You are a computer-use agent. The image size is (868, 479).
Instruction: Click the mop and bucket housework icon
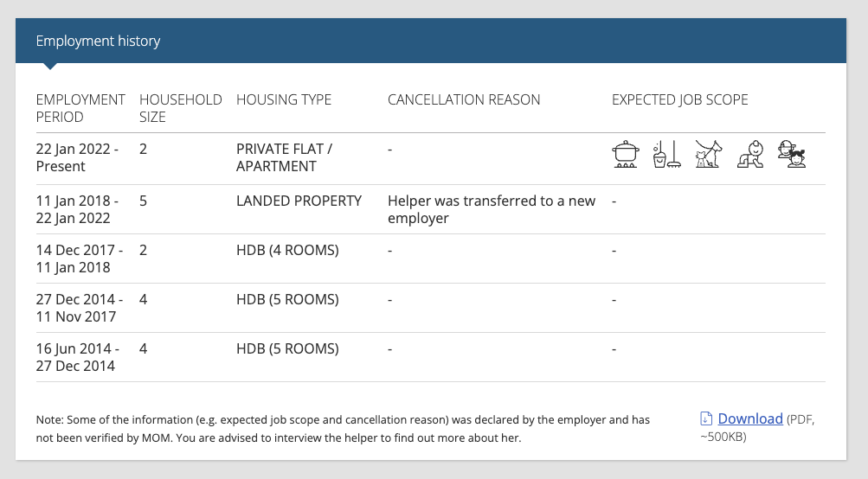coord(666,154)
